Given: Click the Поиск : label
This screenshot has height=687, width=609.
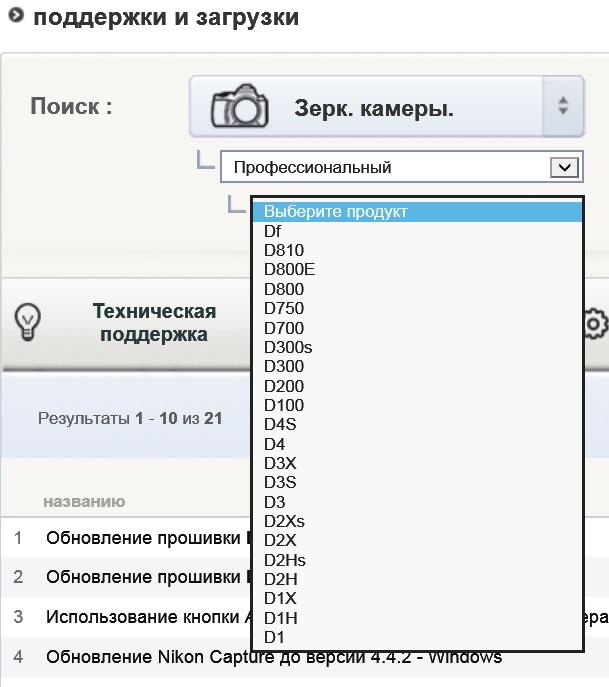Looking at the screenshot, I should (71, 106).
